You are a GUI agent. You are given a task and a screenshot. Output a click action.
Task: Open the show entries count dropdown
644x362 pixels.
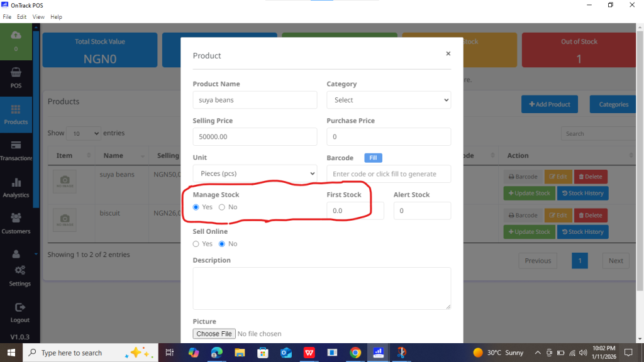click(x=84, y=133)
